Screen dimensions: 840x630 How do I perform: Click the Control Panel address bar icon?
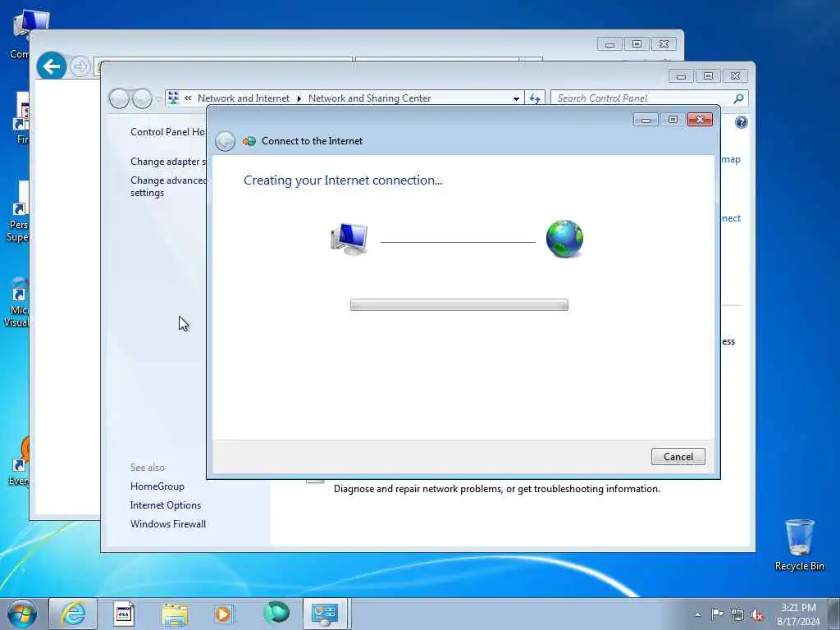173,98
